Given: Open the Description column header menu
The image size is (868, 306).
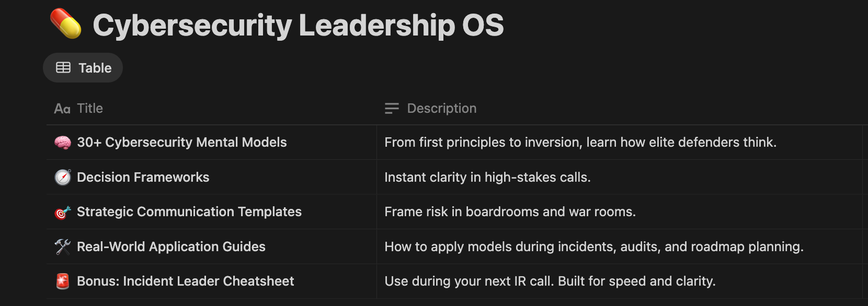Looking at the screenshot, I should [x=620, y=109].
